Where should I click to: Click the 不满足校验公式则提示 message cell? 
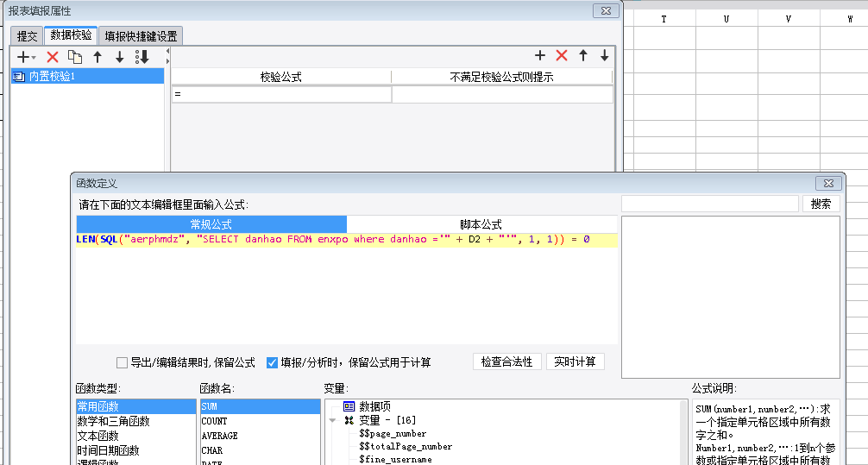(x=502, y=95)
